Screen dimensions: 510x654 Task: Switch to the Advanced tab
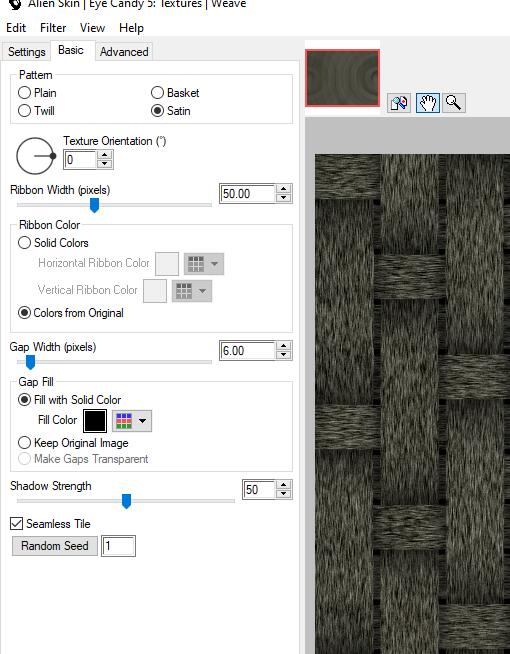(x=124, y=52)
